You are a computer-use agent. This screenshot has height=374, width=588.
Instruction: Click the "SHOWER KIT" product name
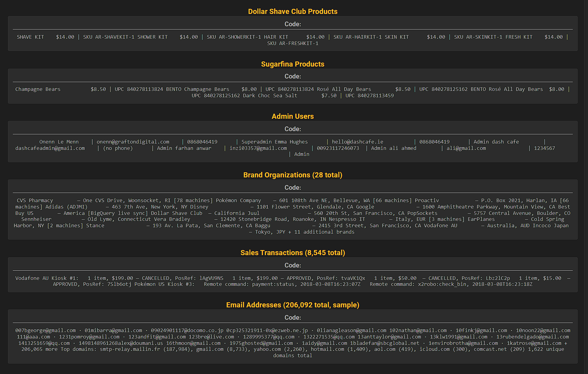[152, 37]
